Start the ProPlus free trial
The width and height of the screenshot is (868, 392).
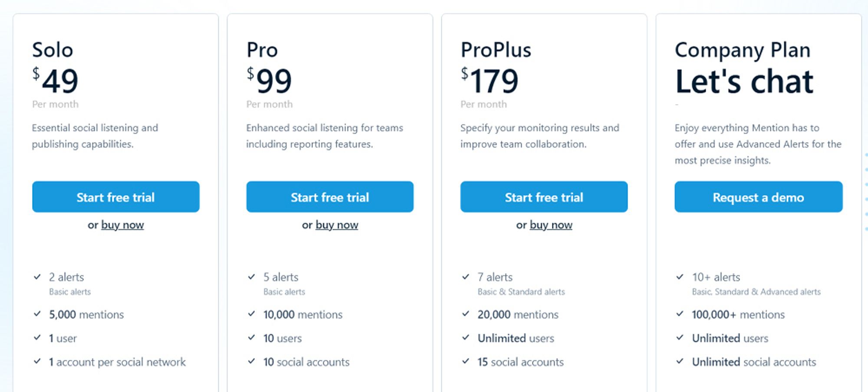(x=544, y=197)
